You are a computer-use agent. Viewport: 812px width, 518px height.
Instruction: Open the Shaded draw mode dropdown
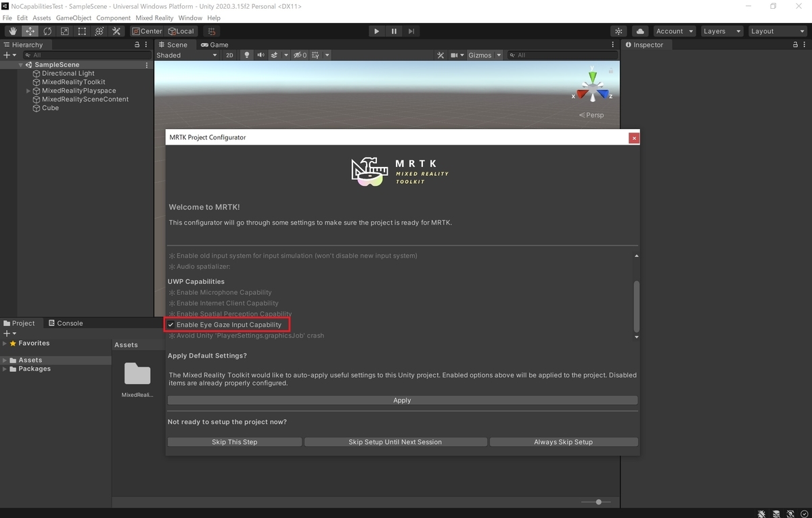pos(187,55)
